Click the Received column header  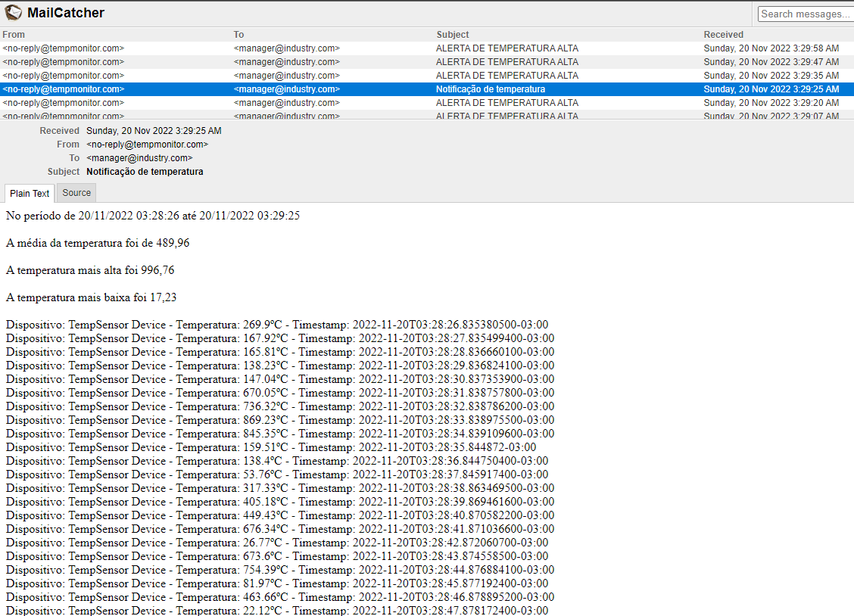pos(723,35)
